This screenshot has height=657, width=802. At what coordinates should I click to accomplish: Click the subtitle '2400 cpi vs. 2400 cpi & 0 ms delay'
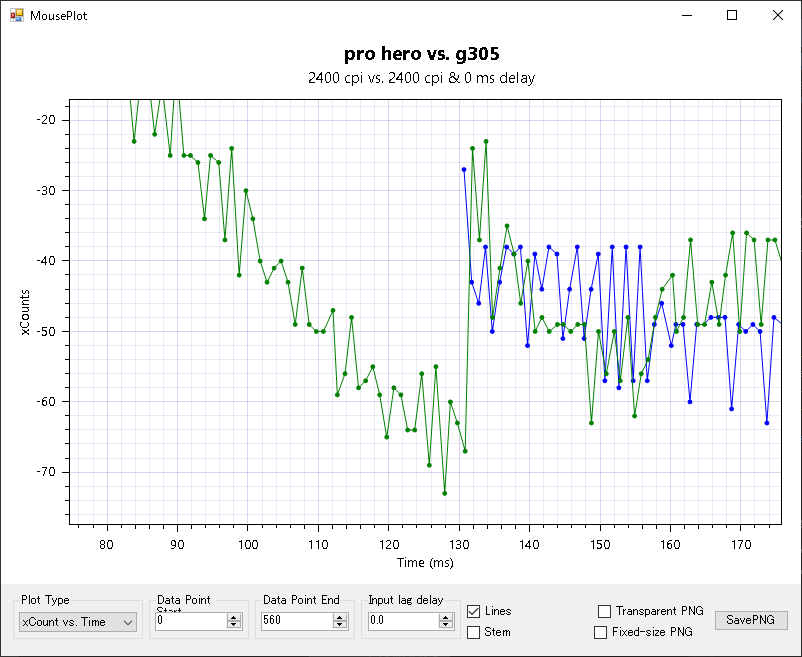pyautogui.click(x=421, y=78)
